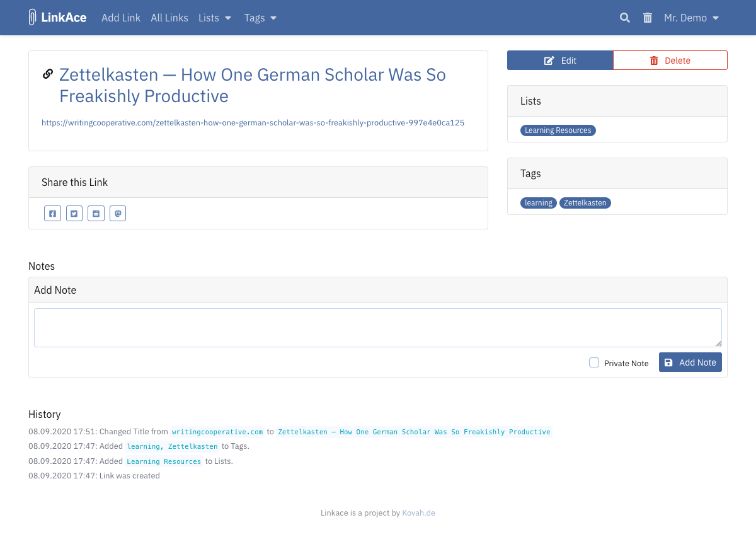Viewport: 756px width, 549px height.
Task: Focus the note text area
Action: (378, 328)
